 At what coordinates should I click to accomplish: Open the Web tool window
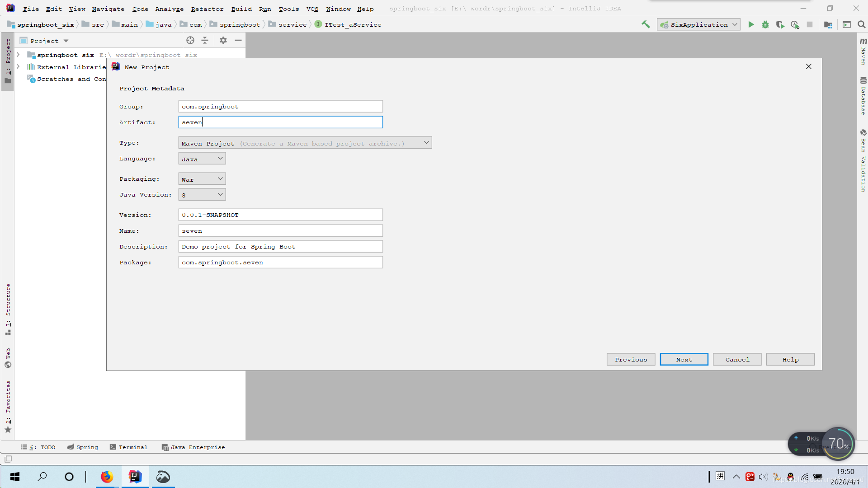(8, 358)
